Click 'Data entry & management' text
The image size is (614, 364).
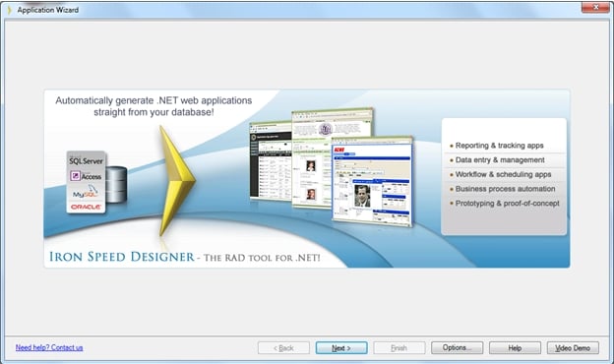(500, 160)
